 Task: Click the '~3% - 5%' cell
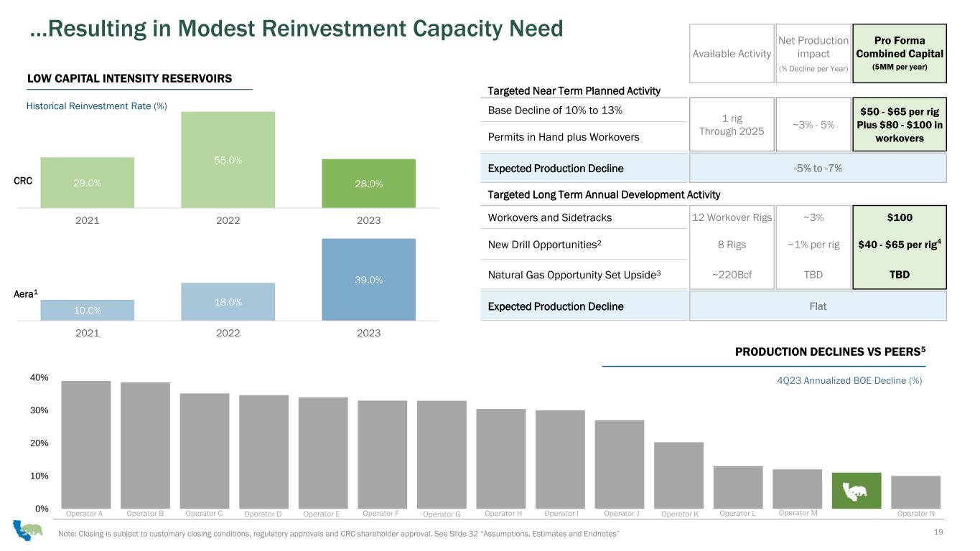pyautogui.click(x=813, y=124)
